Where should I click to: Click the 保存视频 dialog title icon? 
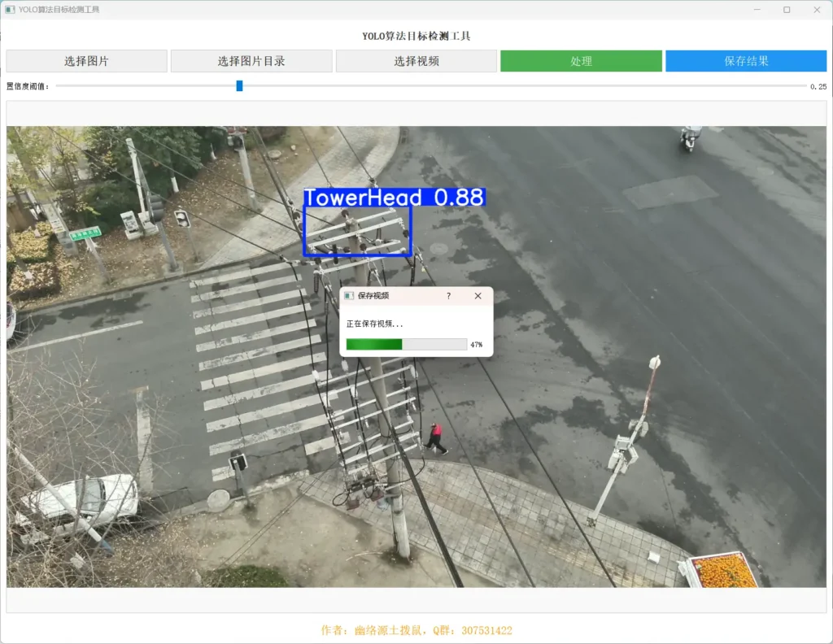coord(349,297)
